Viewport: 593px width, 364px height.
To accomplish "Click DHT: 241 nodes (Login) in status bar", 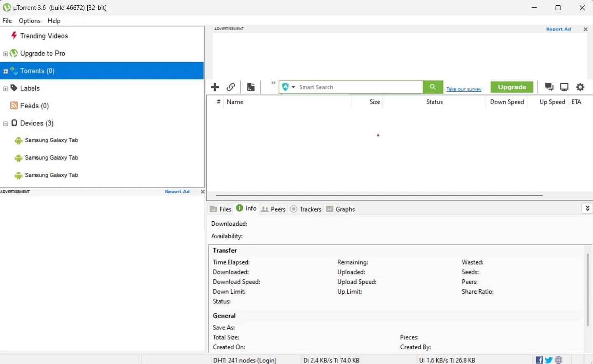I will [245, 360].
